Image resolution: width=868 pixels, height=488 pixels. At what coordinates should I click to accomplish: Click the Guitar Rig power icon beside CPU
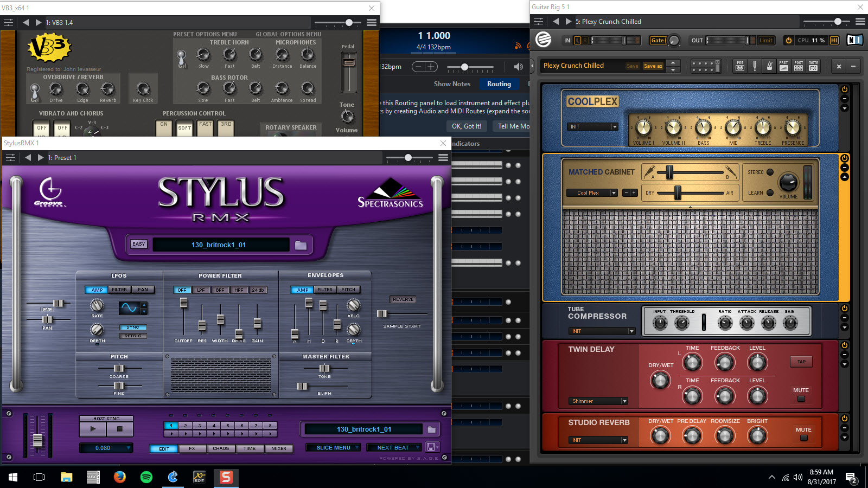point(788,40)
